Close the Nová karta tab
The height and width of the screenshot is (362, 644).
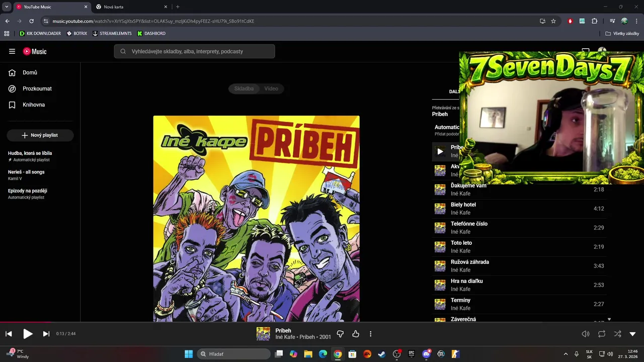(x=166, y=7)
